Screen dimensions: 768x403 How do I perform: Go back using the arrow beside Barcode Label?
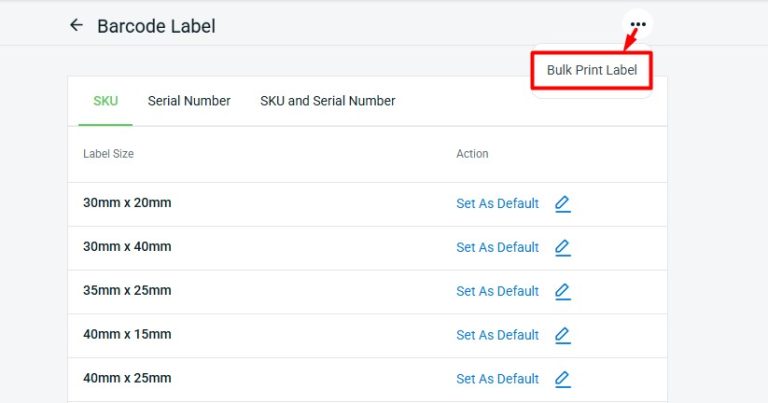(x=76, y=25)
